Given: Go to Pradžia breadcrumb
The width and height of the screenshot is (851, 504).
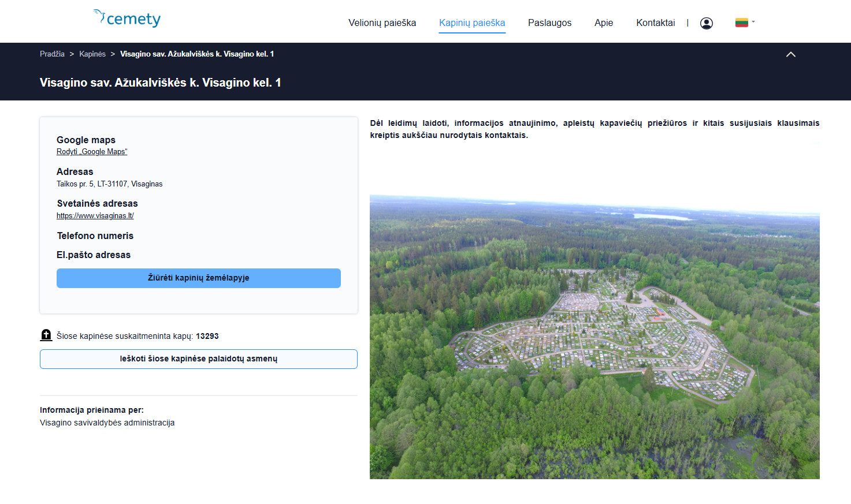Looking at the screenshot, I should 52,54.
